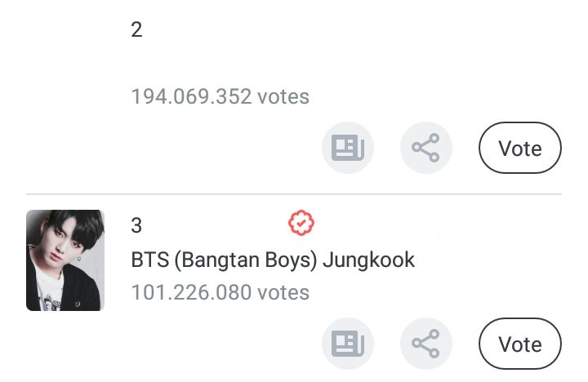This screenshot has height=382, width=588.
Task: Open Jungkook's news feed icon
Action: click(347, 344)
